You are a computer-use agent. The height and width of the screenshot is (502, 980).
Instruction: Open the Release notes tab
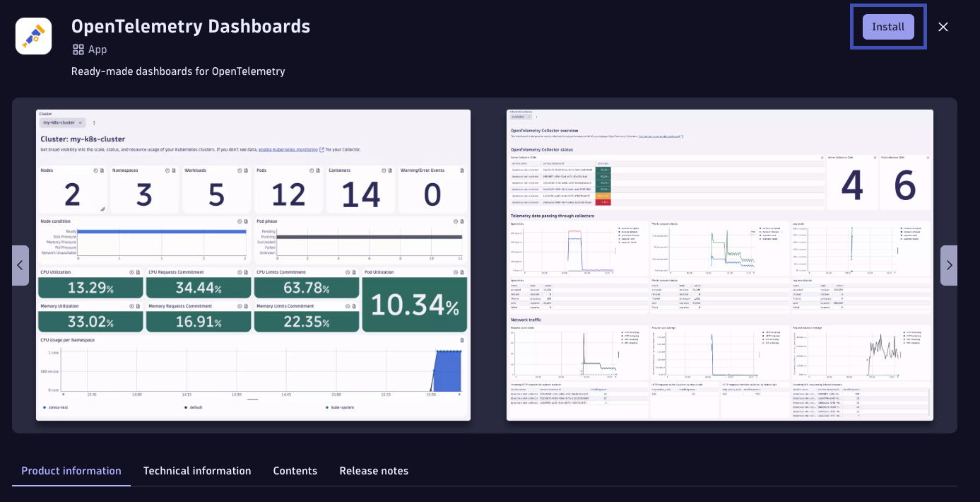[x=374, y=470]
